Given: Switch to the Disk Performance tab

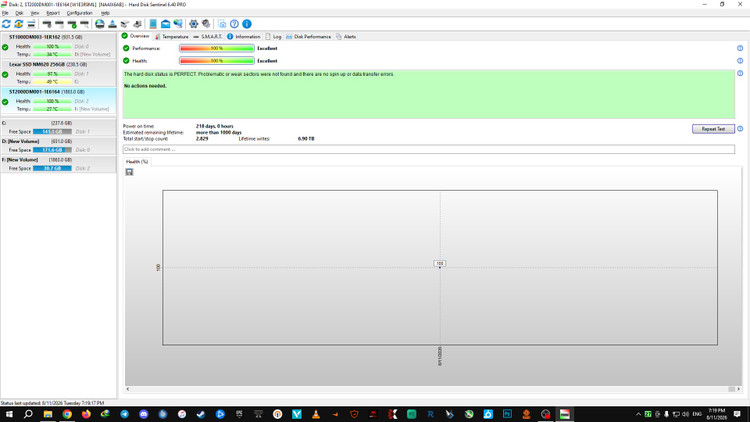Looking at the screenshot, I should (x=308, y=36).
